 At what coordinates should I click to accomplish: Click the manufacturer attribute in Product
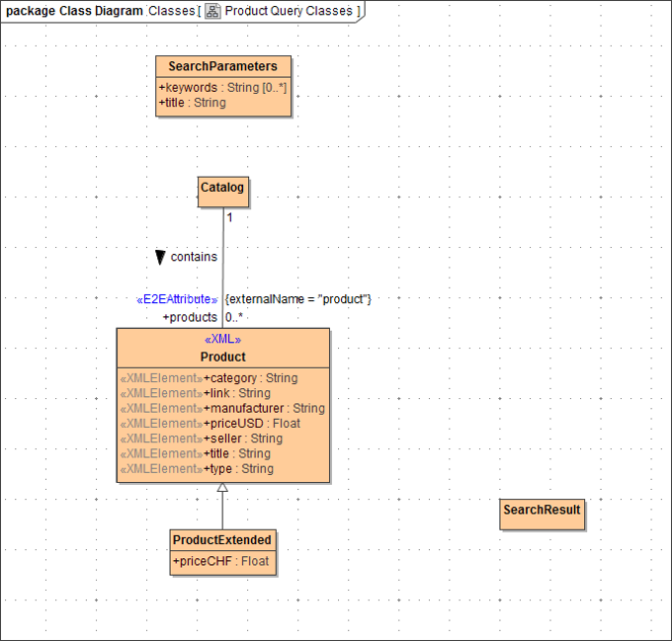click(264, 408)
